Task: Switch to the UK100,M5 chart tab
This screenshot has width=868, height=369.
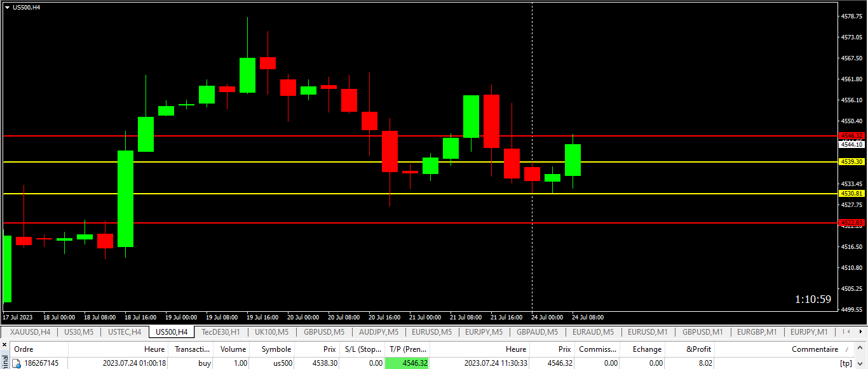Action: point(271,332)
